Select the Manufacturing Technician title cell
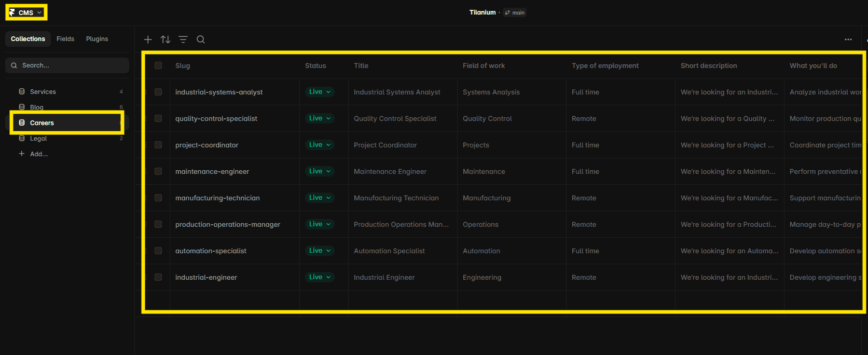This screenshot has height=355, width=868. point(403,198)
